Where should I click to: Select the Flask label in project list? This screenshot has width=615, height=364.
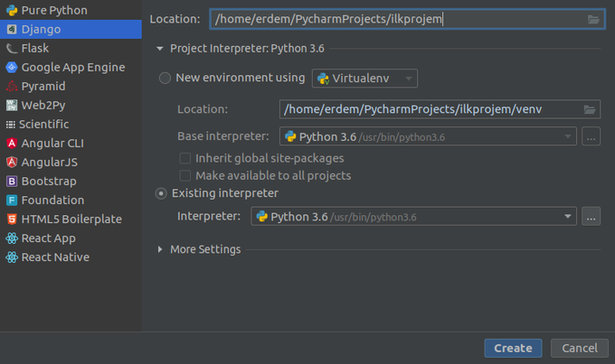coord(35,49)
